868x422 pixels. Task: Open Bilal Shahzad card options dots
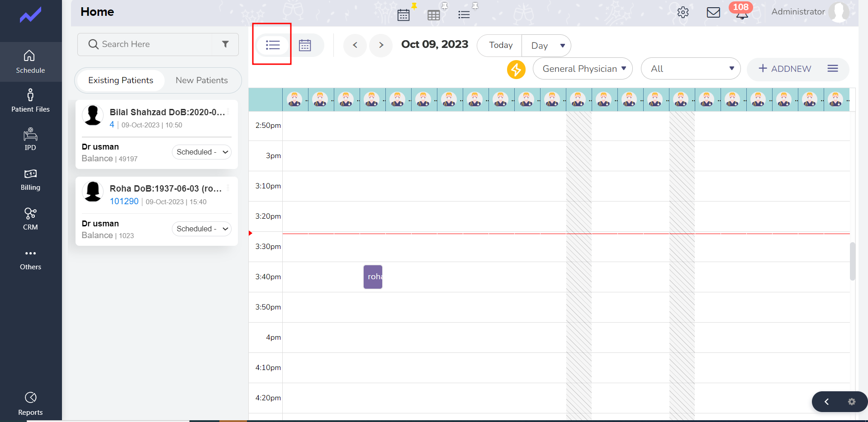click(228, 112)
